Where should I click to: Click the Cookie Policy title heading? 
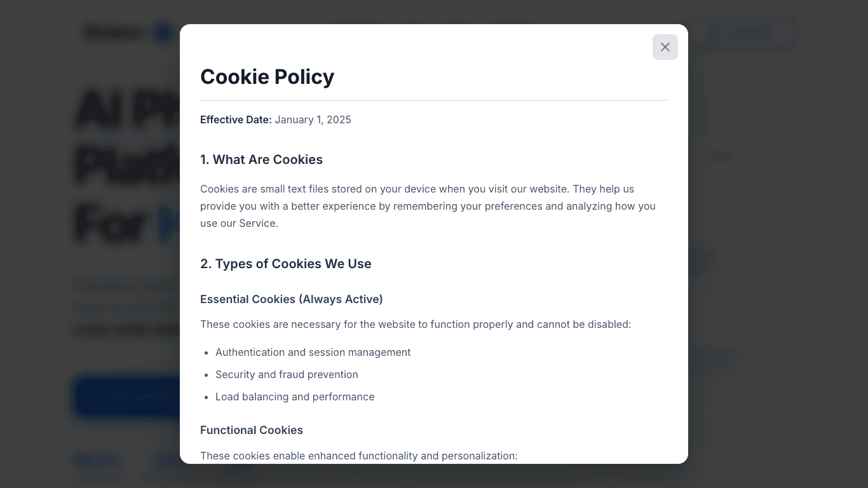click(267, 77)
